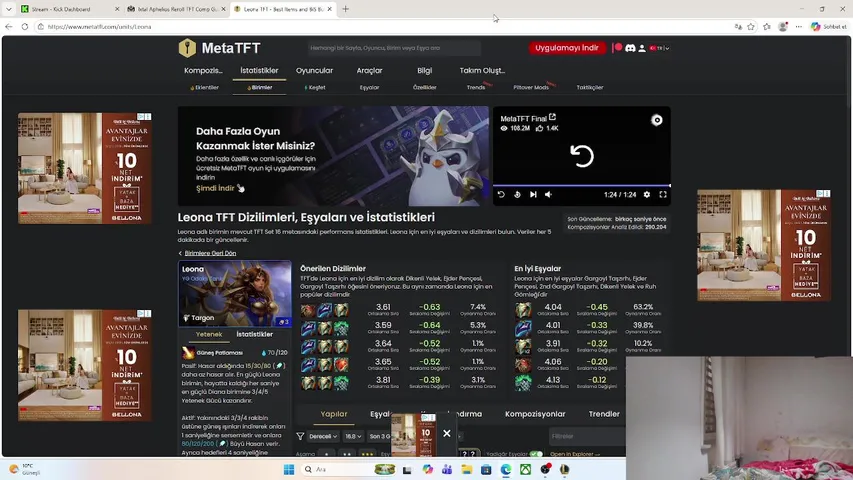Close the floating ad with X
Screen dimensions: 853x480
[447, 433]
